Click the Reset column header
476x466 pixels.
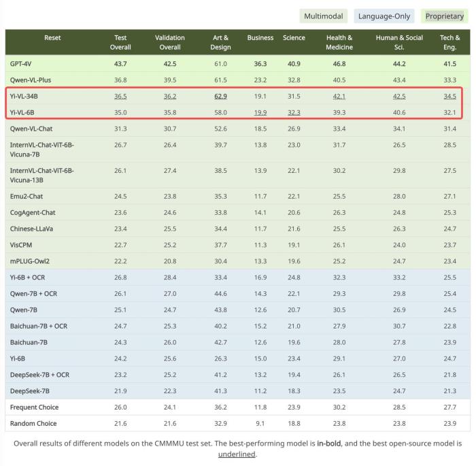pyautogui.click(x=52, y=37)
